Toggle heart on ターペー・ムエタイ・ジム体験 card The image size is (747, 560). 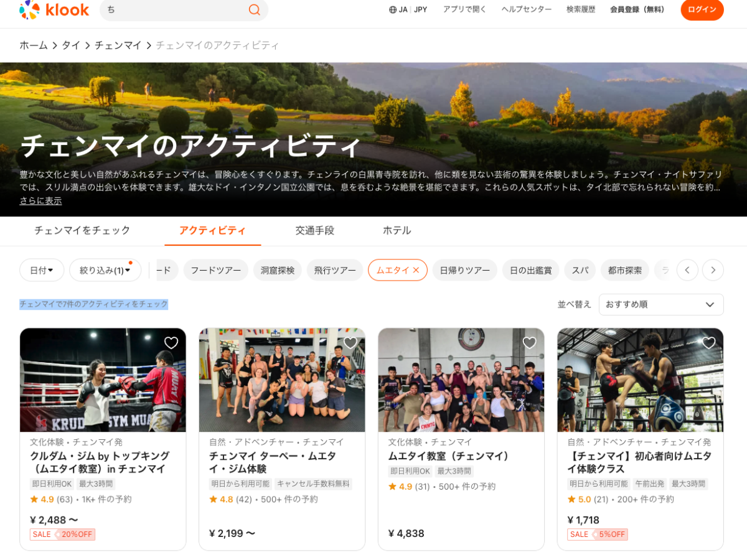350,343
